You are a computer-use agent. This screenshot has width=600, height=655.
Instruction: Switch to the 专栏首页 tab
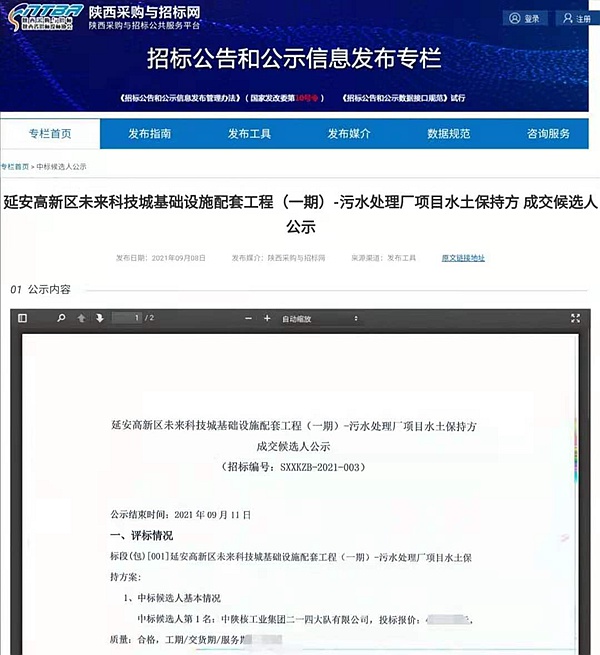pos(50,134)
